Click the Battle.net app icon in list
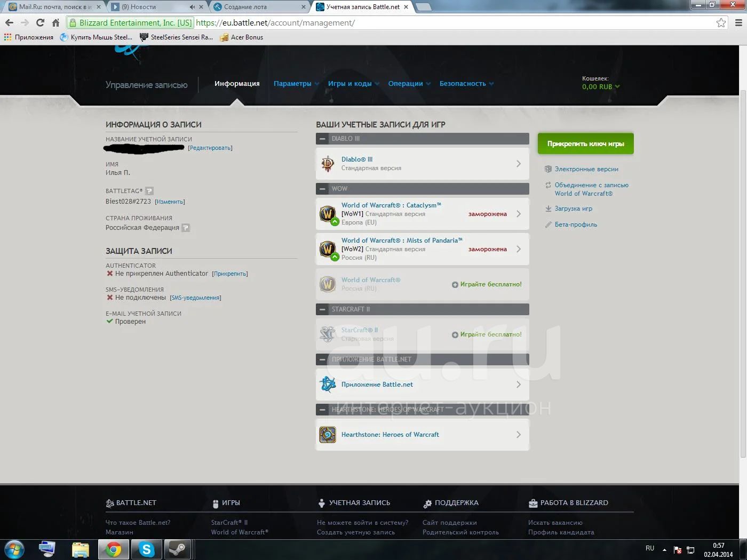Image resolution: width=747 pixels, height=560 pixels. coord(328,385)
